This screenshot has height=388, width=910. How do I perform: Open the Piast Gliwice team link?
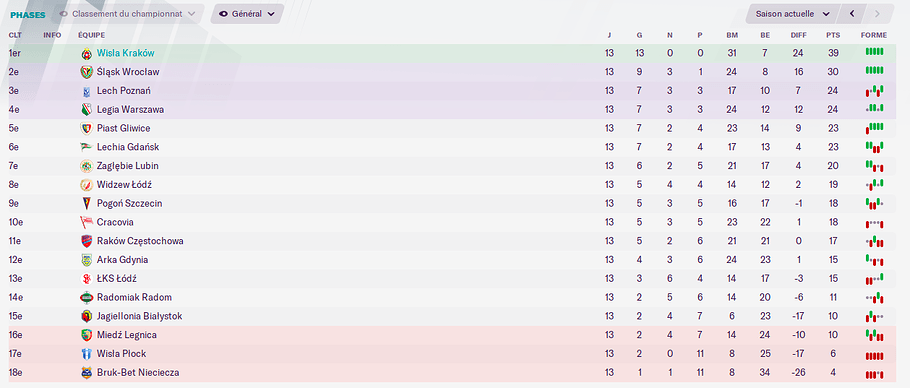pos(124,128)
